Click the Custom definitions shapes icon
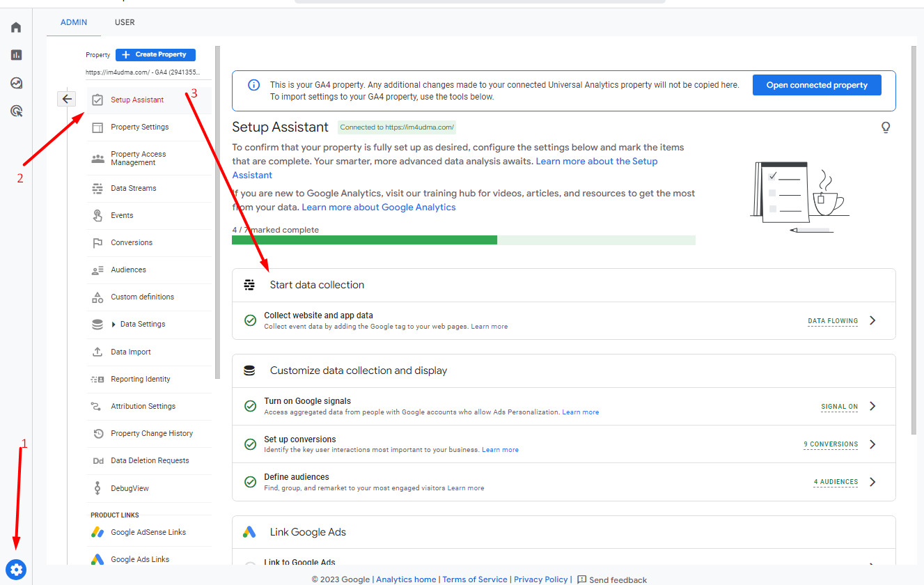Screen dimensions: 924x585 click(x=97, y=297)
